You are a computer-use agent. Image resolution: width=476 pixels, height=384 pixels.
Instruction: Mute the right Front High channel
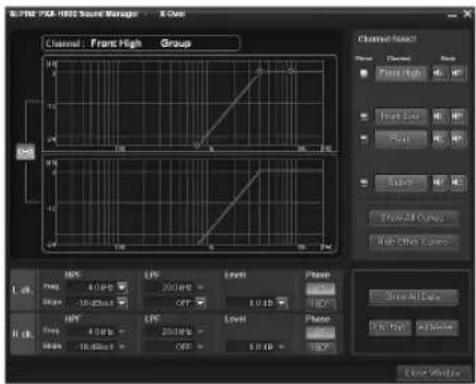tap(458, 73)
